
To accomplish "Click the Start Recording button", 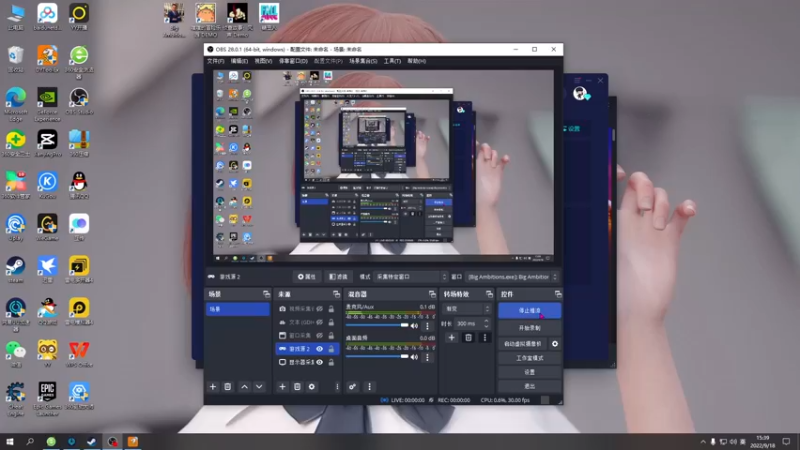I will [530, 328].
